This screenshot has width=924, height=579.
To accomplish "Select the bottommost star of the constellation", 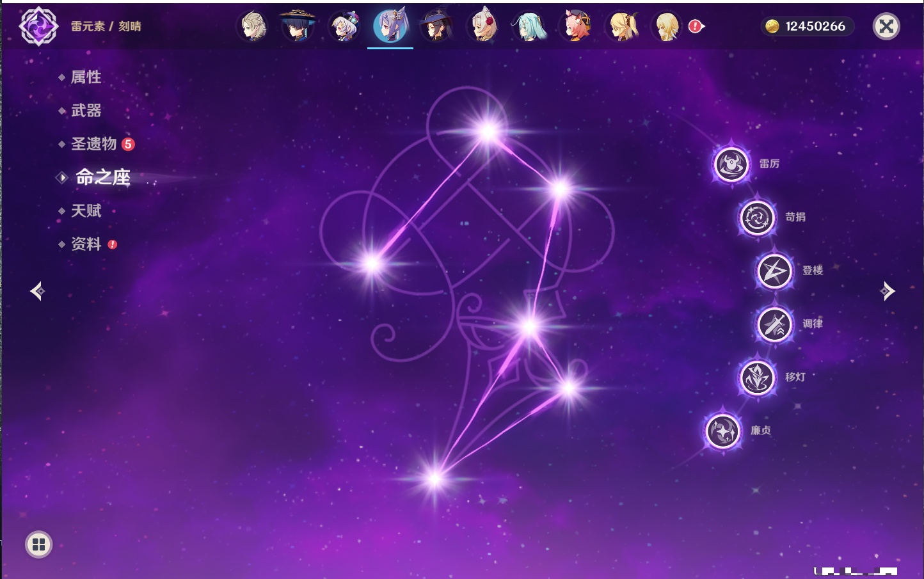I will [x=435, y=478].
